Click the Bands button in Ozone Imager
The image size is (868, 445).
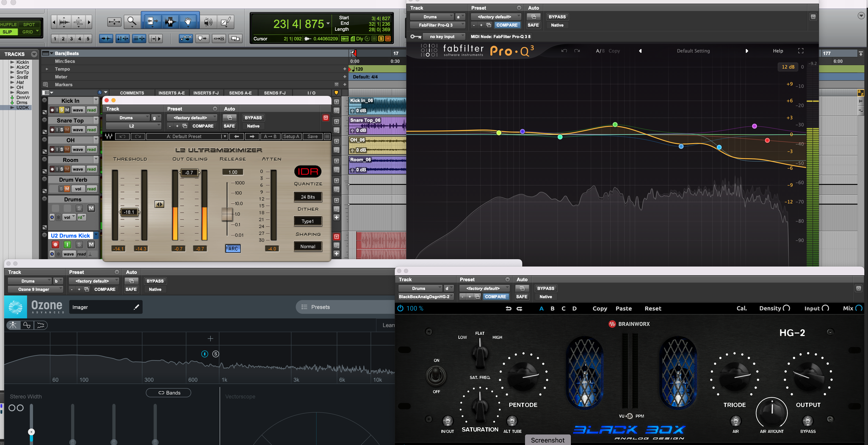pos(169,393)
